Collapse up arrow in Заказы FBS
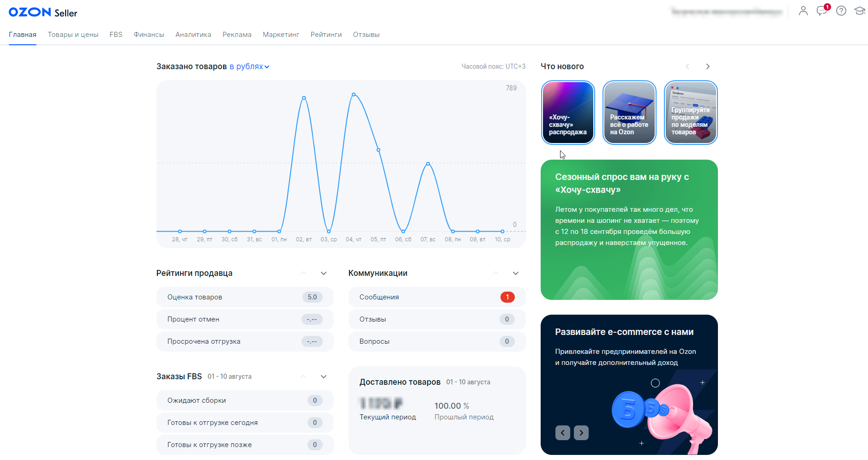 point(303,376)
